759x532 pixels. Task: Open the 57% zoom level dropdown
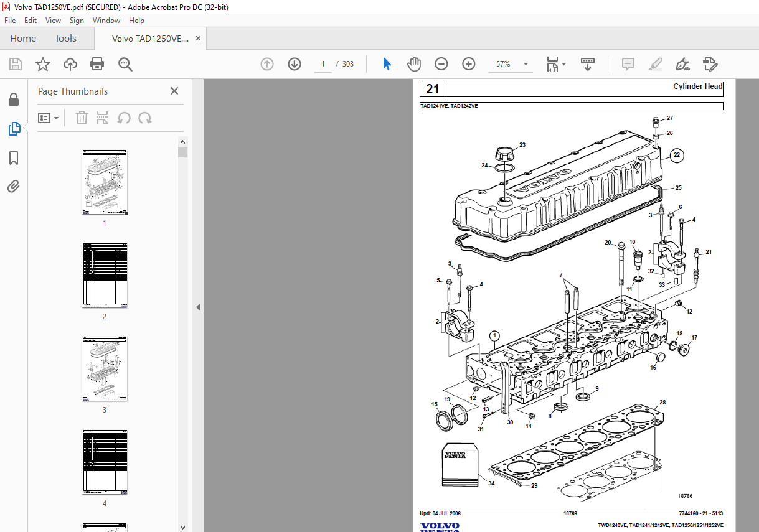(526, 64)
